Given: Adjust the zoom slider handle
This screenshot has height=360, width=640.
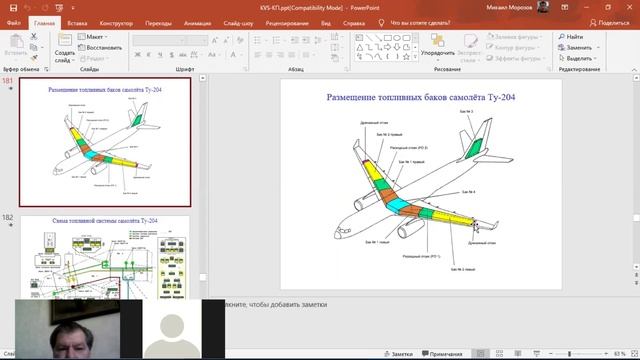Looking at the screenshot, I should click(569, 353).
